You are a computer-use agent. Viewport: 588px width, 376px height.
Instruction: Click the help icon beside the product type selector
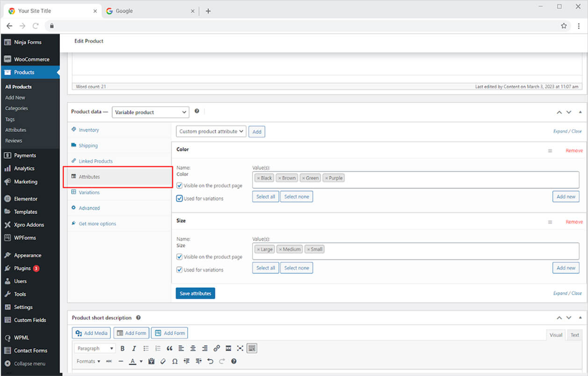(x=197, y=111)
